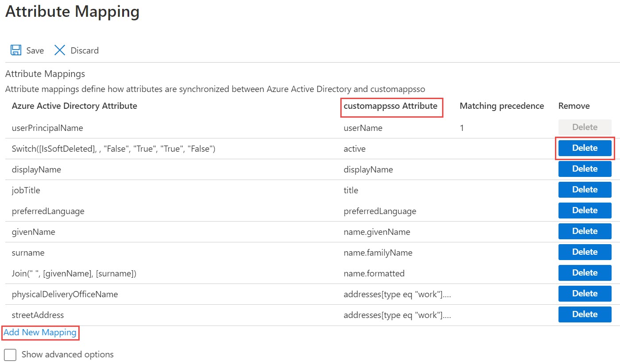
Task: Click the name.givenName target attribute
Action: 377,232
